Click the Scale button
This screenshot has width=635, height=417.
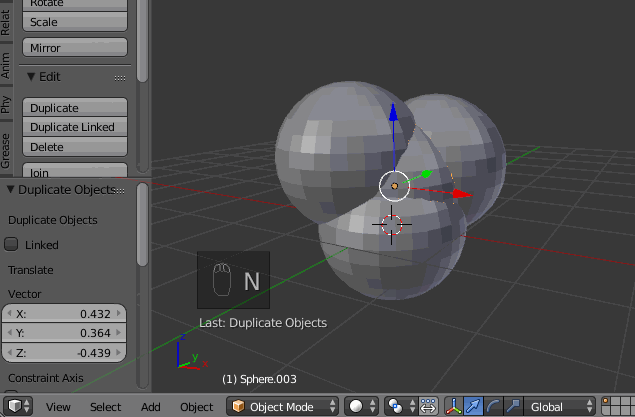[75, 22]
